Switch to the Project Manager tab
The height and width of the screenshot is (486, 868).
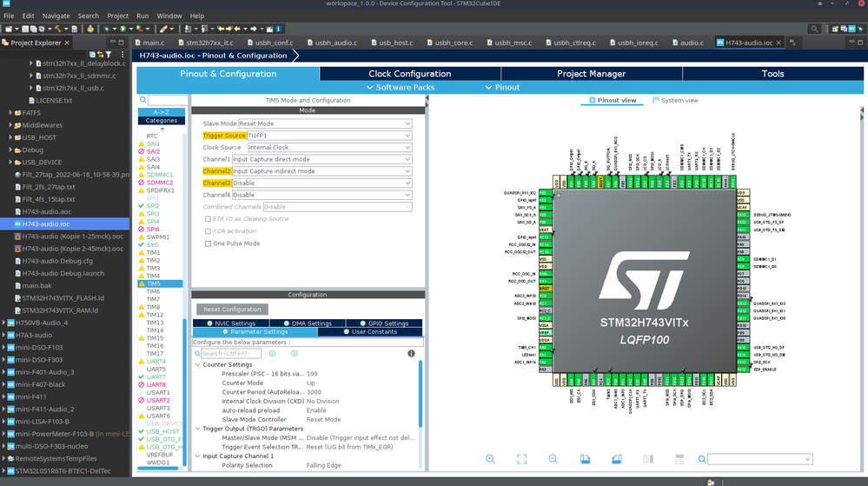(x=591, y=74)
